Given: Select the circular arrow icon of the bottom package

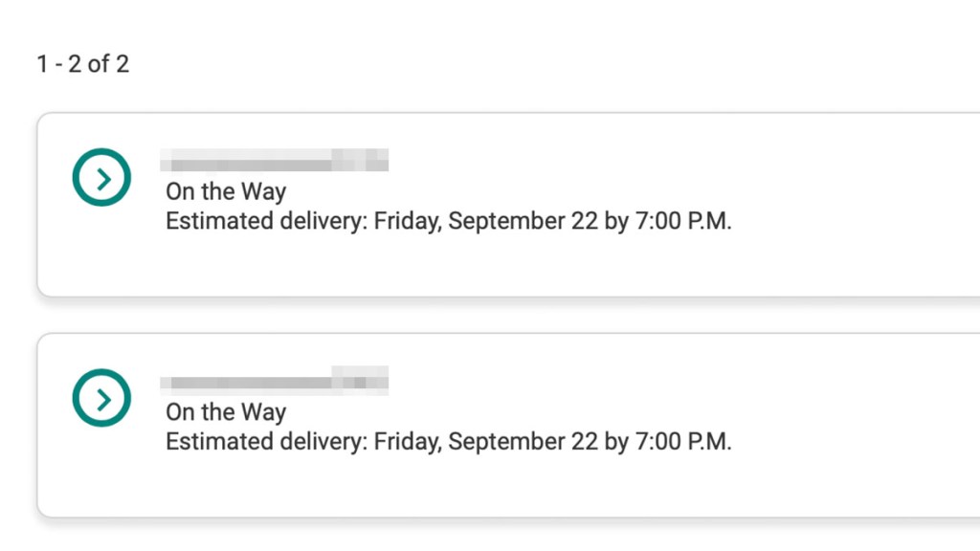Looking at the screenshot, I should coord(101,398).
